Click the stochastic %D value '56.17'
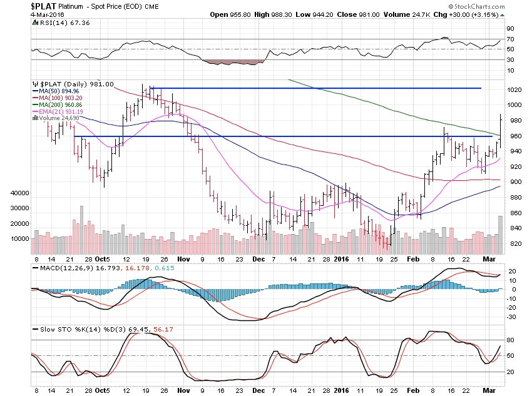 pos(163,329)
